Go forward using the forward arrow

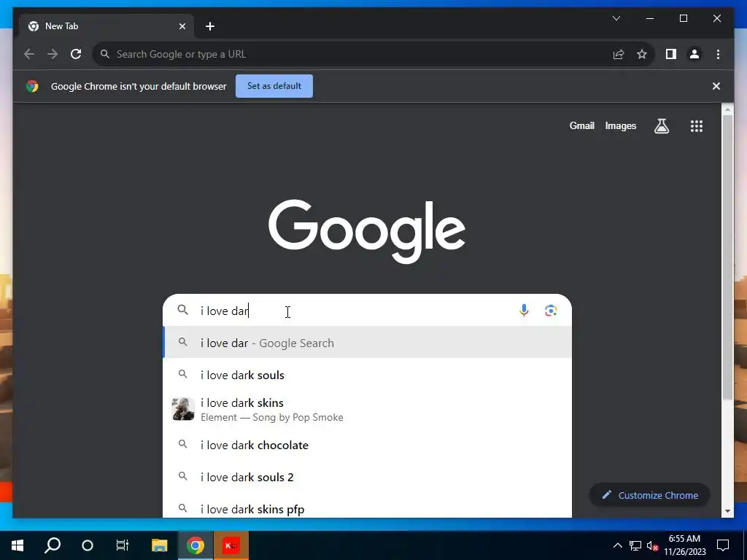pos(53,54)
